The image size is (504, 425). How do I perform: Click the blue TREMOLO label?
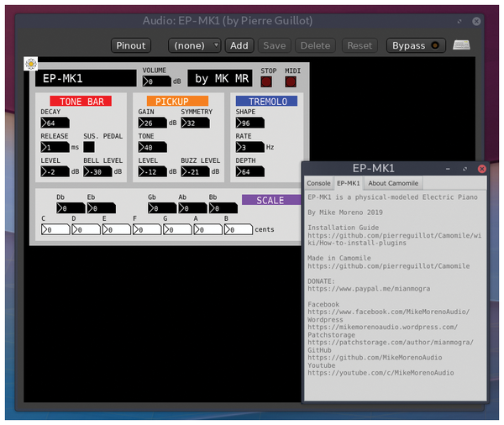(x=266, y=101)
